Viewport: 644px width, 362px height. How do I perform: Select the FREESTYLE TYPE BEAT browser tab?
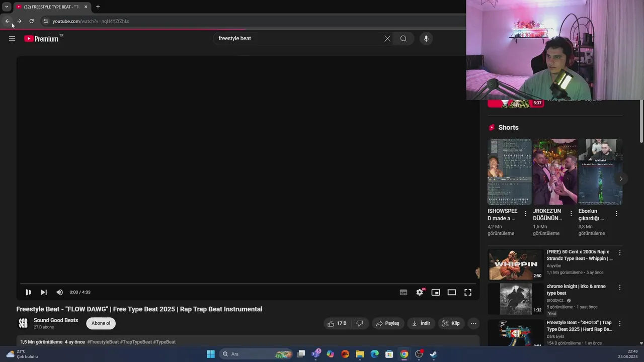point(51,7)
